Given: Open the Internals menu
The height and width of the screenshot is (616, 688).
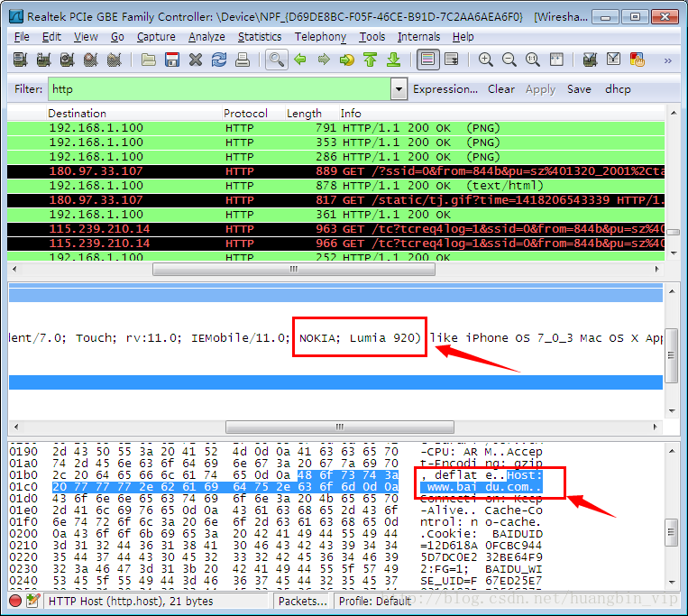Looking at the screenshot, I should pos(418,37).
